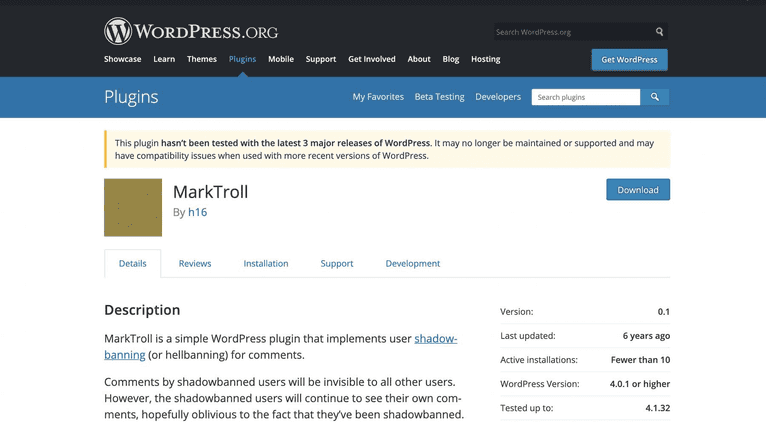Viewport: 766px width, 426px height.
Task: Switch to the Reviews tab
Action: pyautogui.click(x=195, y=263)
